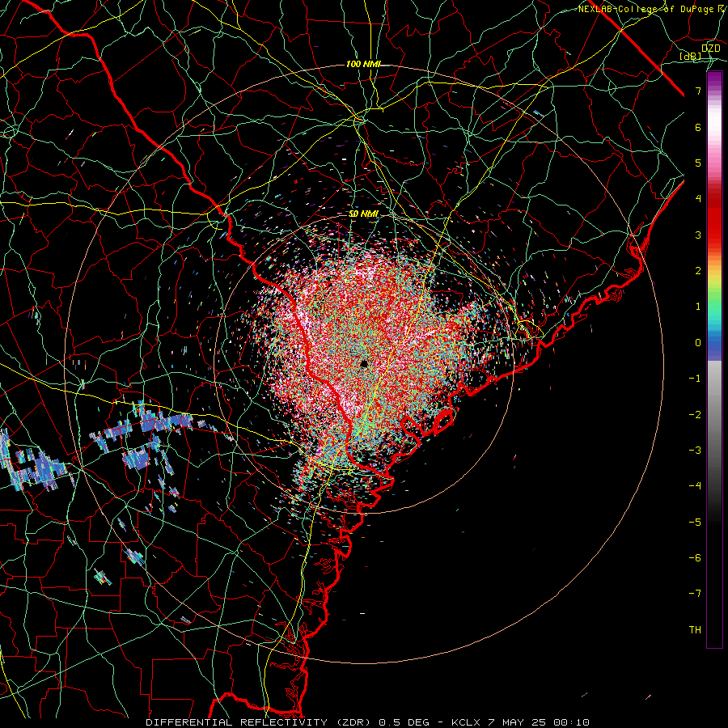Select the [dB] unit label

pyautogui.click(x=691, y=57)
